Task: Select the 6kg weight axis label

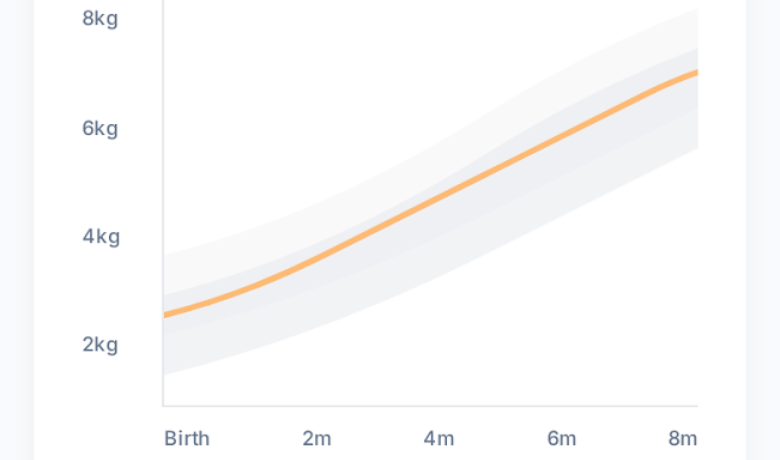Action: [100, 128]
